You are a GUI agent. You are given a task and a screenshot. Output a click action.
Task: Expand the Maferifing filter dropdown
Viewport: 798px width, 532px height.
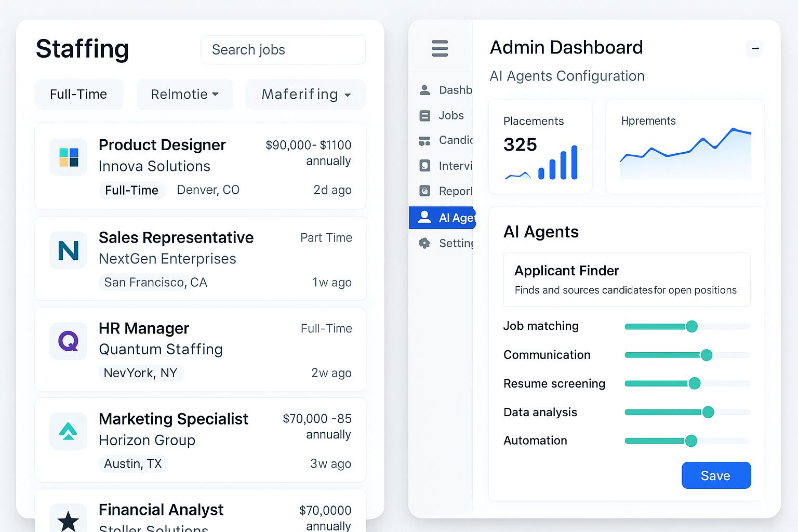[305, 95]
